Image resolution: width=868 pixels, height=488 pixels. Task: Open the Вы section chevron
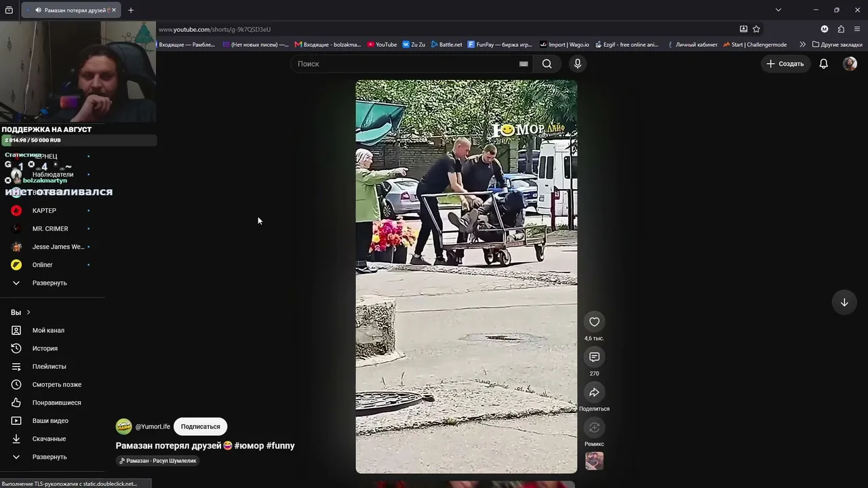[28, 312]
